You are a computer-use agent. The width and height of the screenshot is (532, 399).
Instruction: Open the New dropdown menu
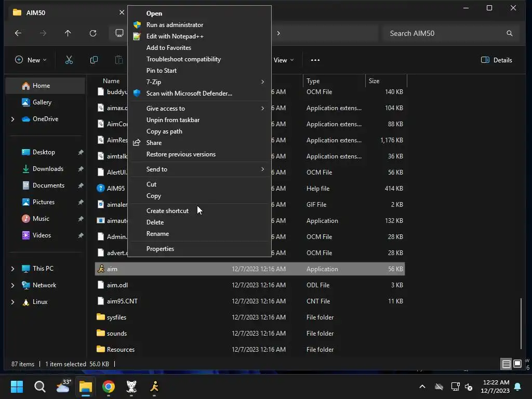click(x=31, y=60)
